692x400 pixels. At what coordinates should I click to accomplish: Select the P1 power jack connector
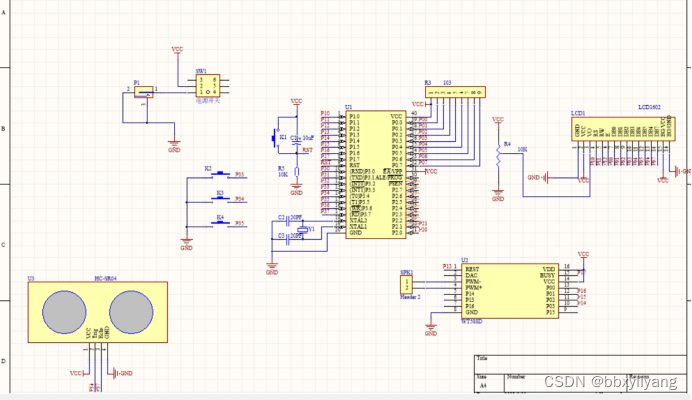point(143,92)
